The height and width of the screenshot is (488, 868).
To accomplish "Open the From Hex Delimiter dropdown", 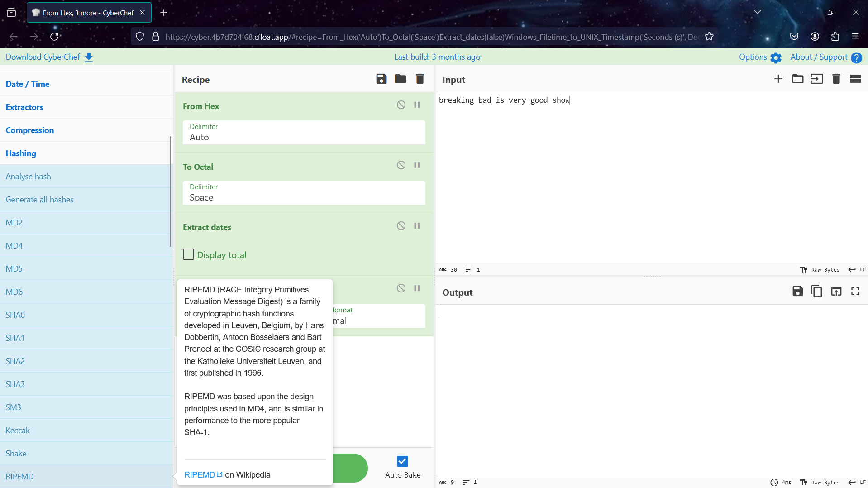I will (304, 133).
